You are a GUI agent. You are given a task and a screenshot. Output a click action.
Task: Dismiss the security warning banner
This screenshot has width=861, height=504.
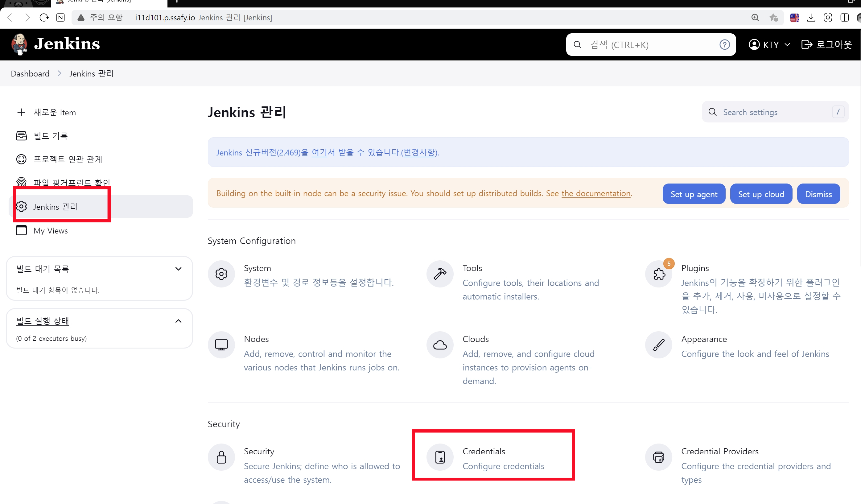(x=818, y=194)
